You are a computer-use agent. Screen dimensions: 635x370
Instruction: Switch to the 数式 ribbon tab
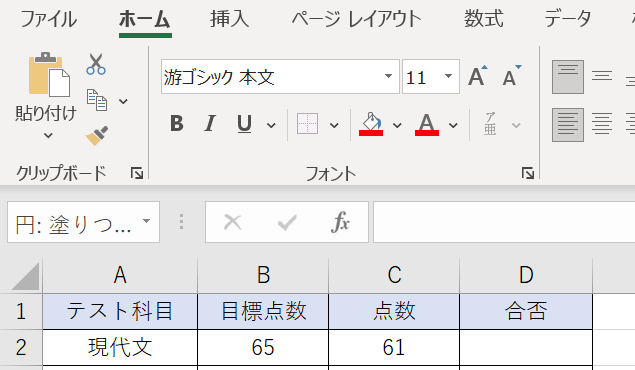(x=484, y=19)
